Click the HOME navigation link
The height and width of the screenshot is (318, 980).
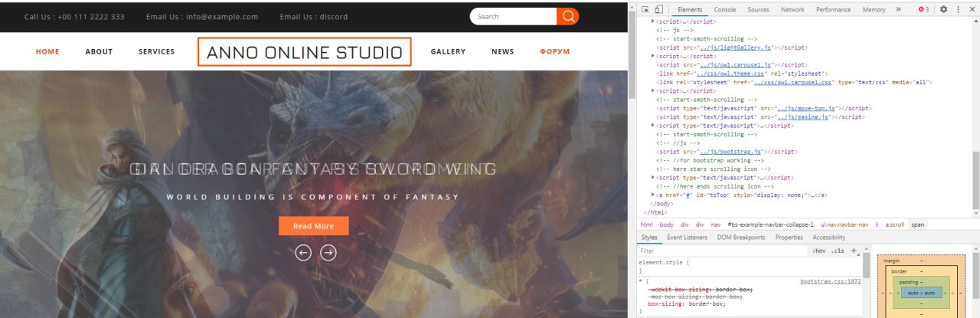pos(47,51)
